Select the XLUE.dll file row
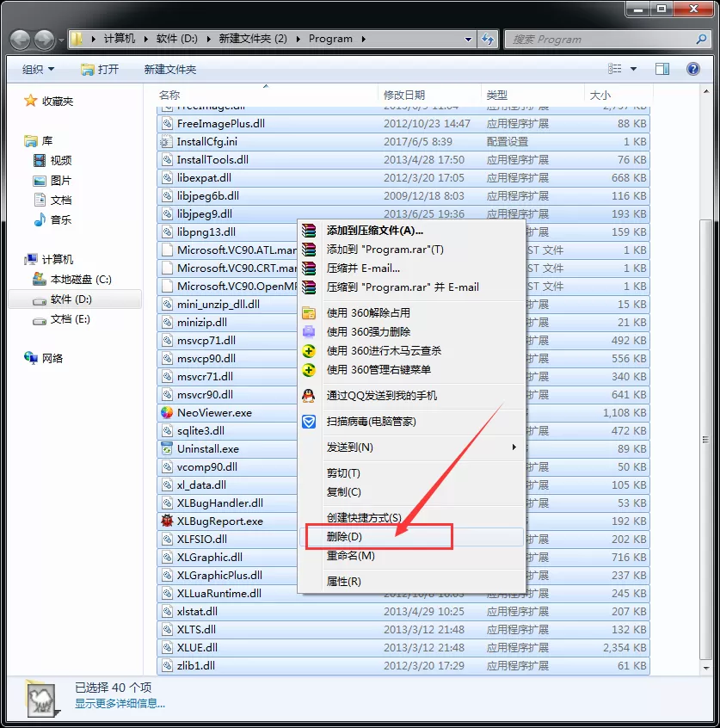 click(x=403, y=648)
